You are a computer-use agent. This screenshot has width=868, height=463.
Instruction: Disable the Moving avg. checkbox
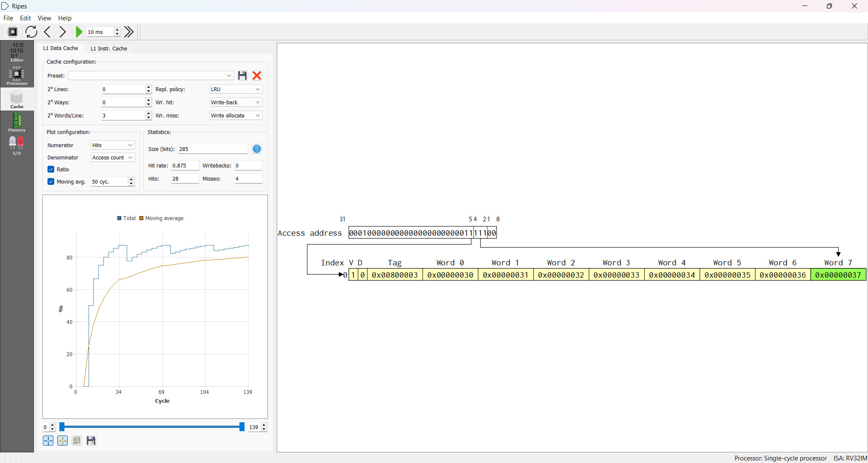(51, 181)
